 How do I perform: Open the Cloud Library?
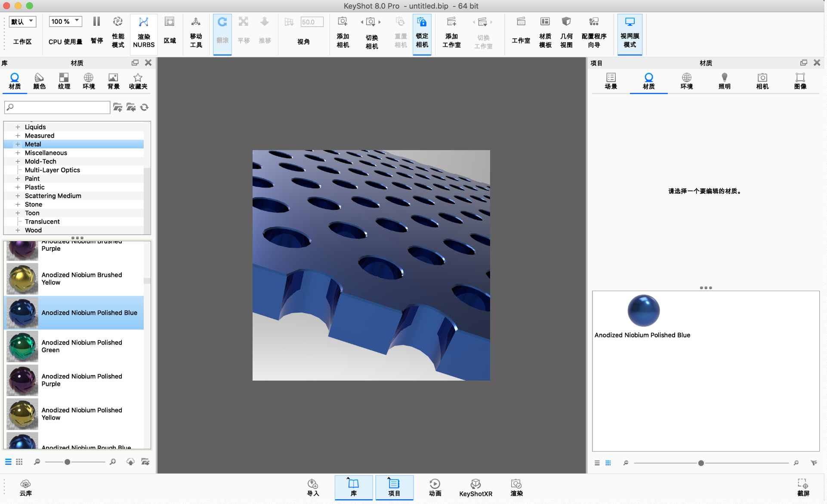25,488
